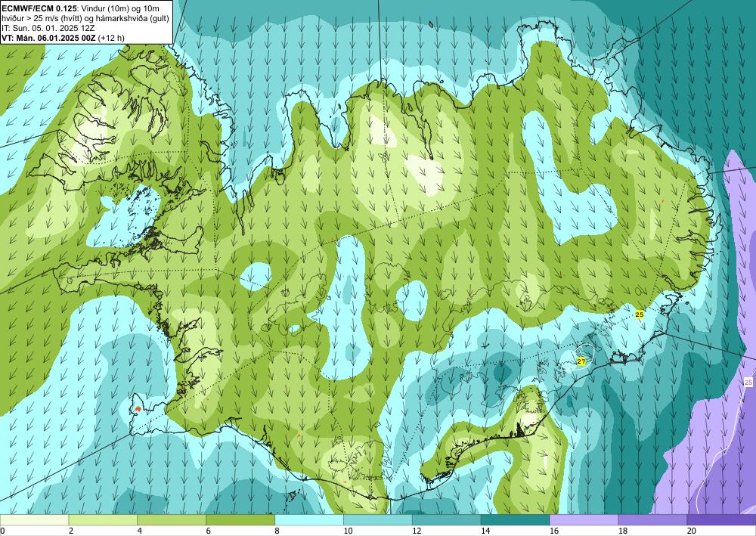This screenshot has height=536, width=756.
Task: Click the yellow '25' gust marker near the coast
Action: [640, 314]
